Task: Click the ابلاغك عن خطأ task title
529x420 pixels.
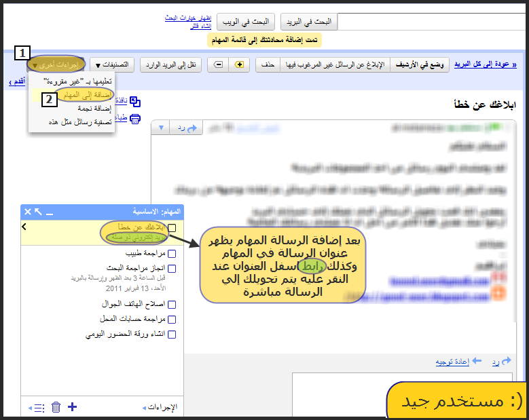Action: (x=141, y=227)
